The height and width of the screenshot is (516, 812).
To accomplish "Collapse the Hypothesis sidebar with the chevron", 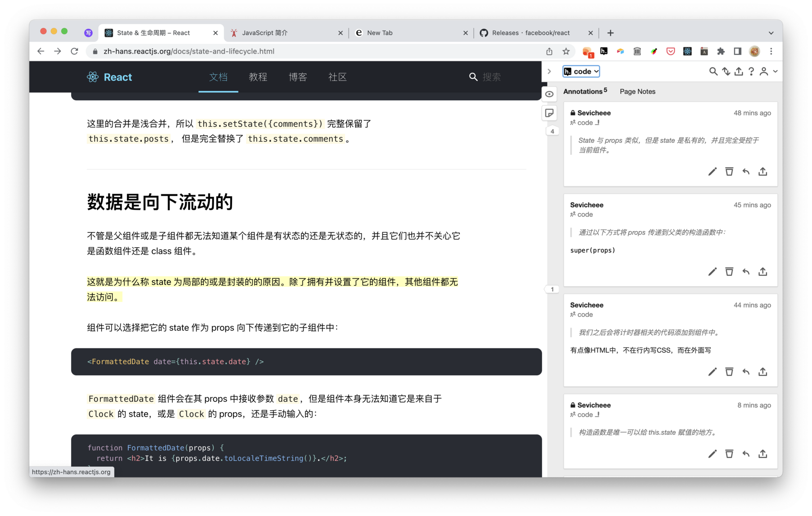I will tap(549, 71).
